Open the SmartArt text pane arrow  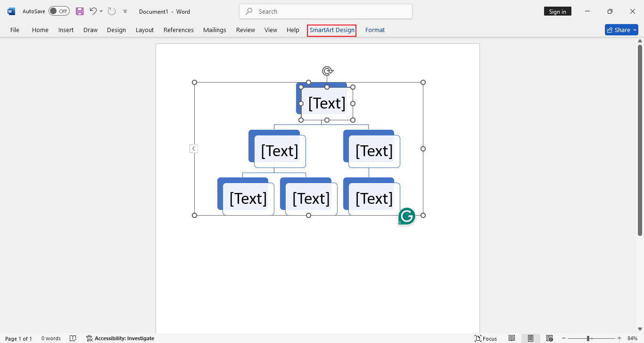pos(193,148)
